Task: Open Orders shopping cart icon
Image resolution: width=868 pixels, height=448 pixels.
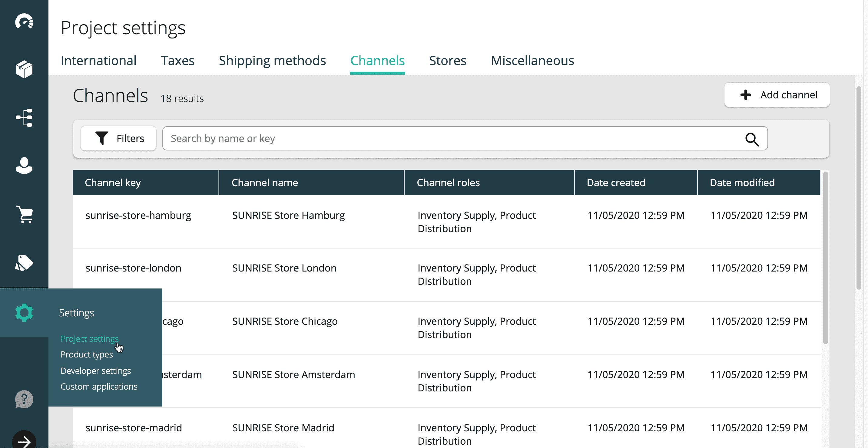Action: 24,214
